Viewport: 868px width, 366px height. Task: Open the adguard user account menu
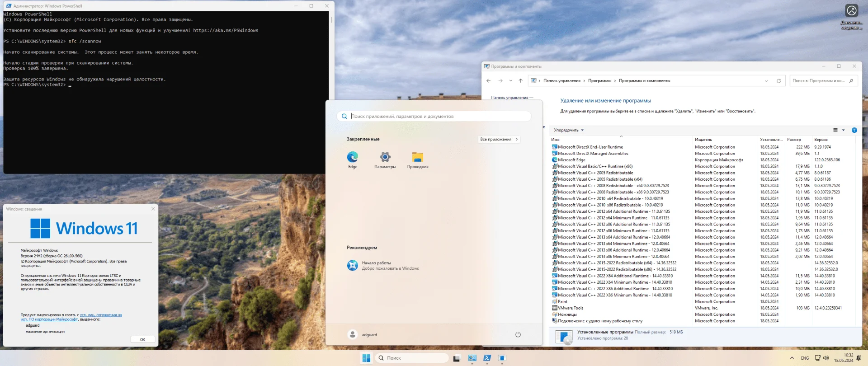(363, 335)
